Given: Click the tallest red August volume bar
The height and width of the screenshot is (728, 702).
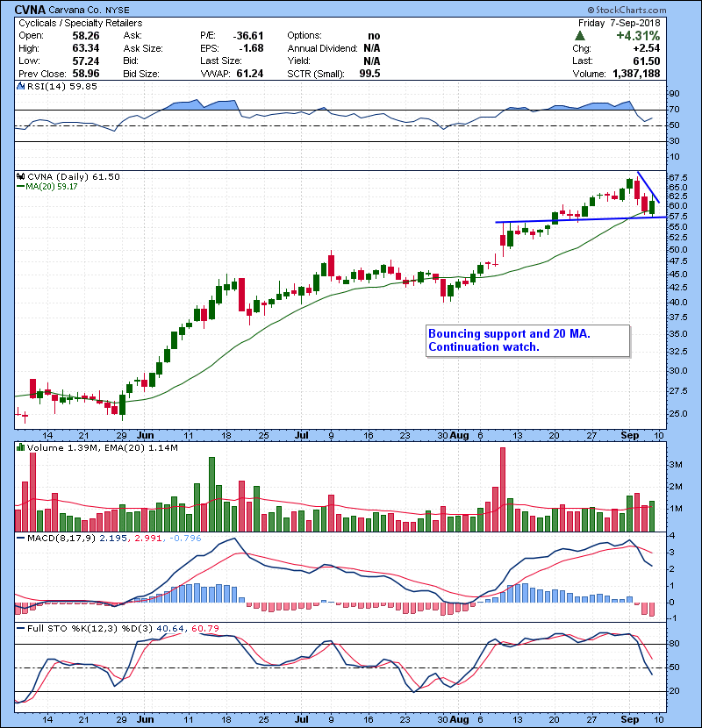Looking at the screenshot, I should click(503, 489).
